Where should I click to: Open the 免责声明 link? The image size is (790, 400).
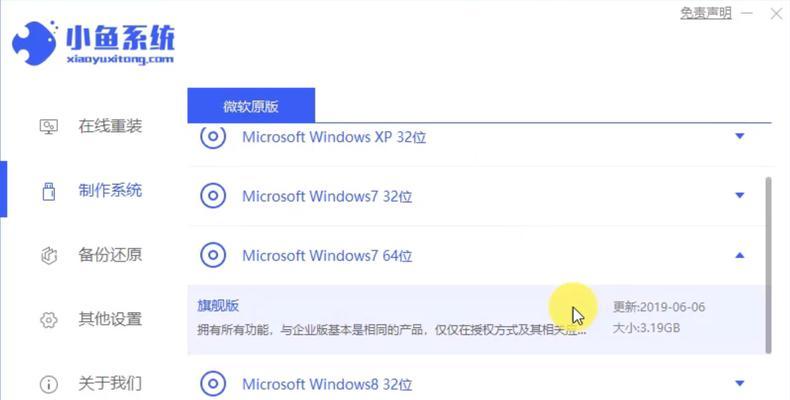pyautogui.click(x=705, y=13)
